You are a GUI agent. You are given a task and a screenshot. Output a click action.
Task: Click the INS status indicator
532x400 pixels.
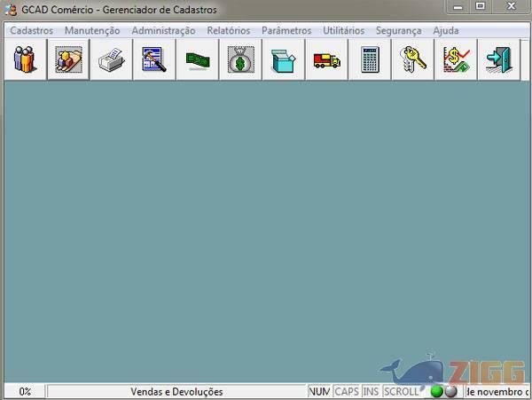[x=371, y=391]
